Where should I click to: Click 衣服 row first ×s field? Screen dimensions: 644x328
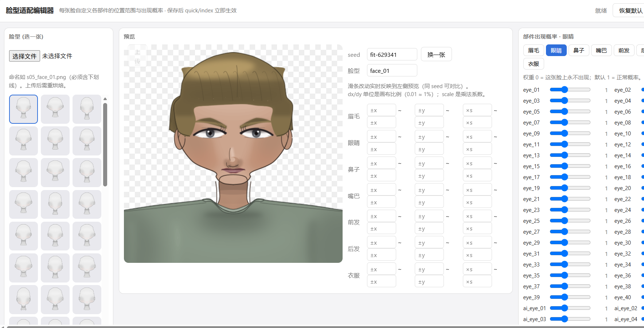[x=477, y=269]
